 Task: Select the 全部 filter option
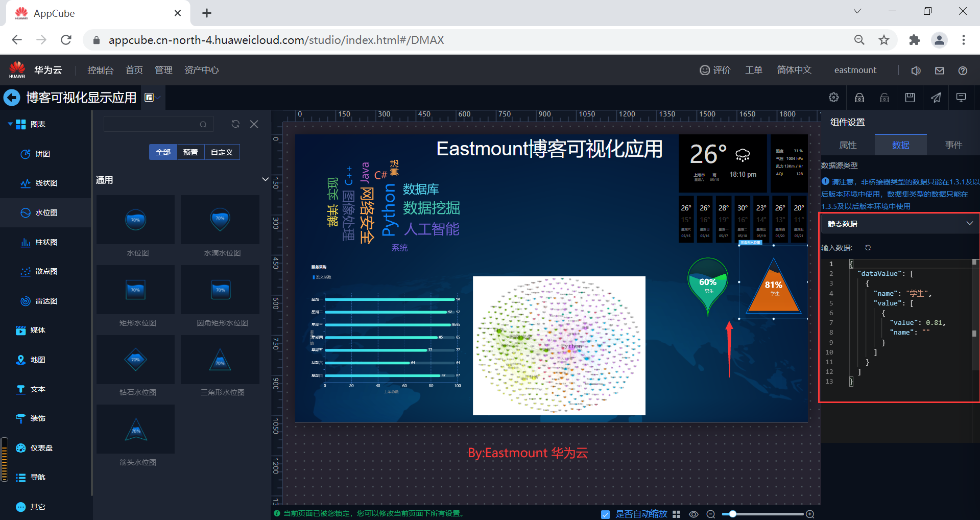(163, 152)
